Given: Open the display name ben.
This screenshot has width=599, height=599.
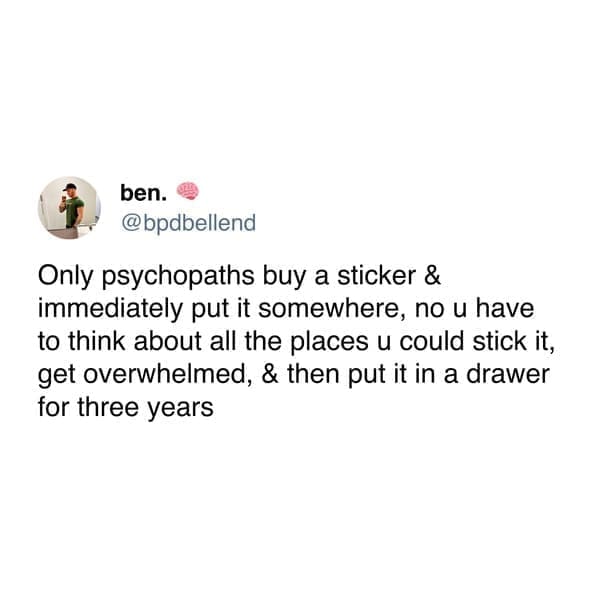Looking at the screenshot, I should click(x=143, y=193).
